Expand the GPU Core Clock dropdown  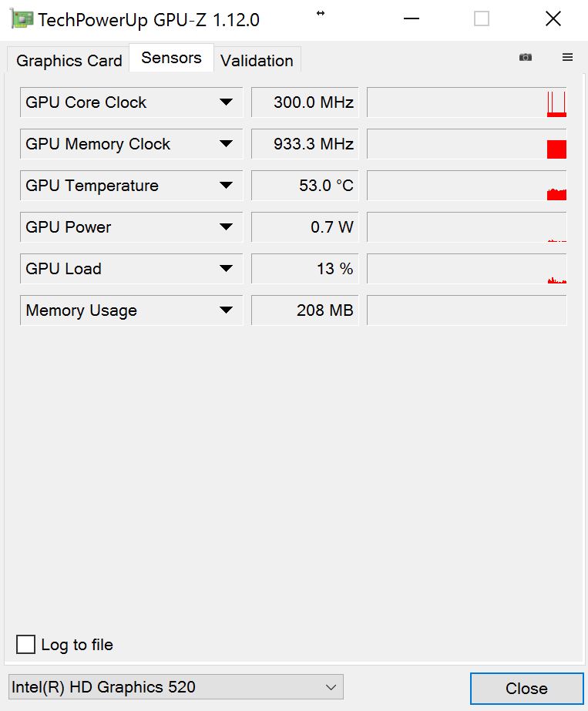pyautogui.click(x=226, y=102)
